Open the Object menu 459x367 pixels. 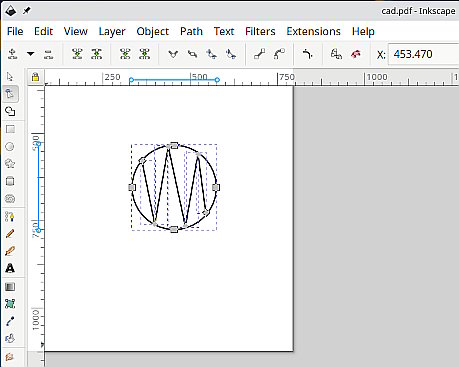pos(153,32)
